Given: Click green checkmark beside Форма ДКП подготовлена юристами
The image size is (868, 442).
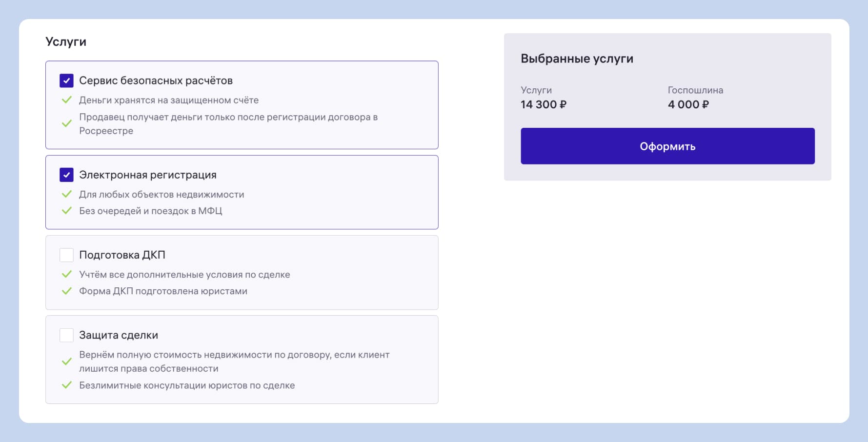Looking at the screenshot, I should click(67, 291).
